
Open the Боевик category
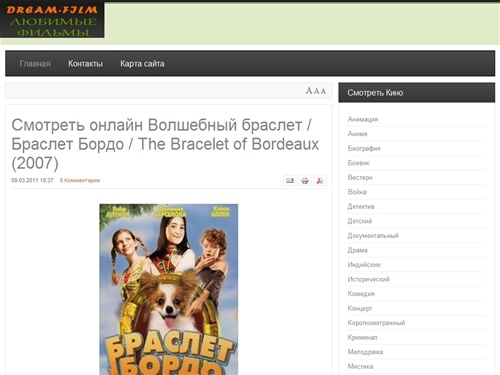[x=359, y=163]
